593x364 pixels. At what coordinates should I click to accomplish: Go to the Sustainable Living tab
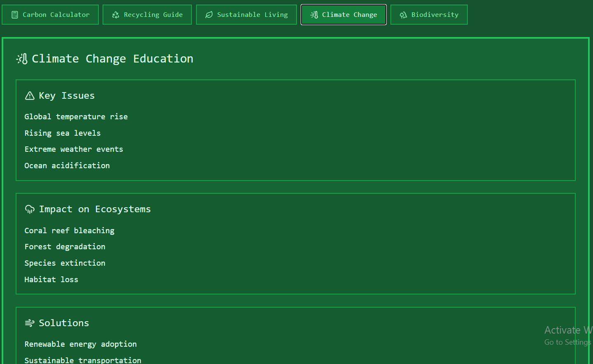246,15
